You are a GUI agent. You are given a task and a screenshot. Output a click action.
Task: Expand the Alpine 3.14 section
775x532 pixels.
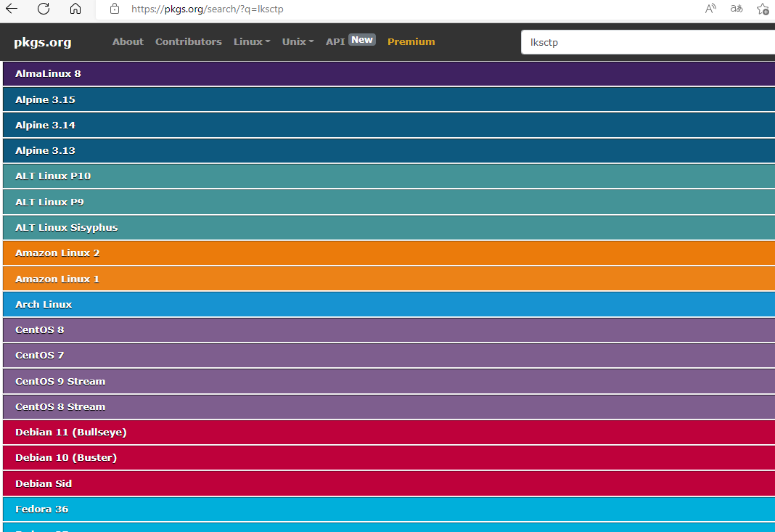click(389, 125)
